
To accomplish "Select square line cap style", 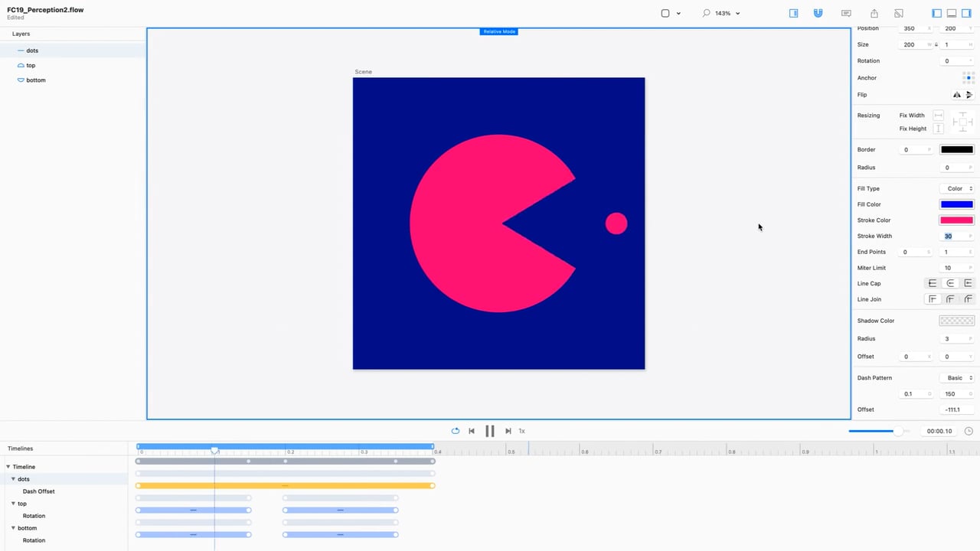I will 968,283.
